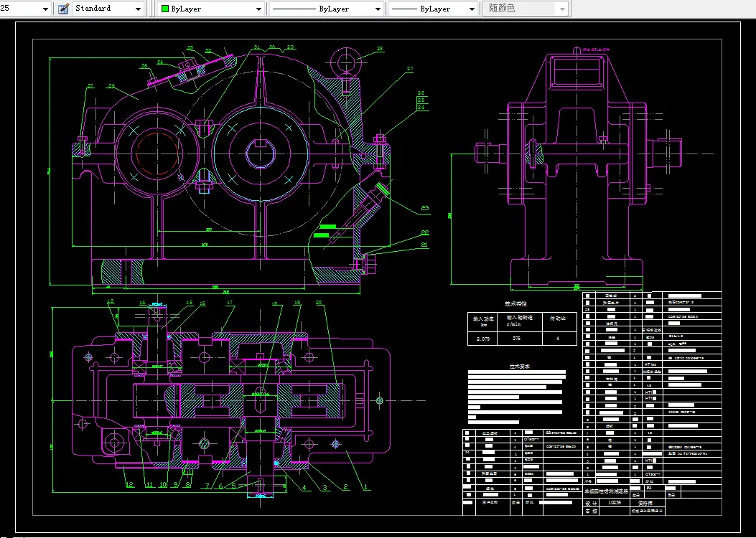Pick part number 17 callout label
This screenshot has height=538, width=756.
click(230, 303)
